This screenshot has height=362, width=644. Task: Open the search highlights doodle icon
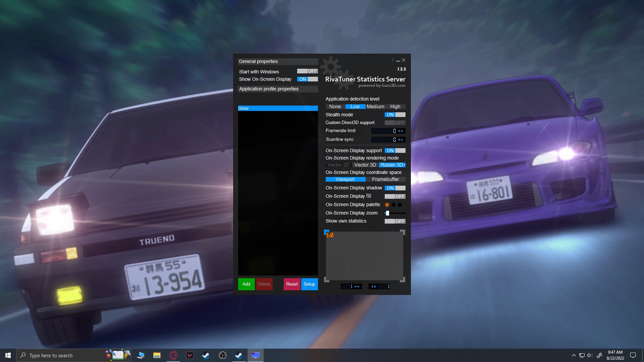coord(118,355)
